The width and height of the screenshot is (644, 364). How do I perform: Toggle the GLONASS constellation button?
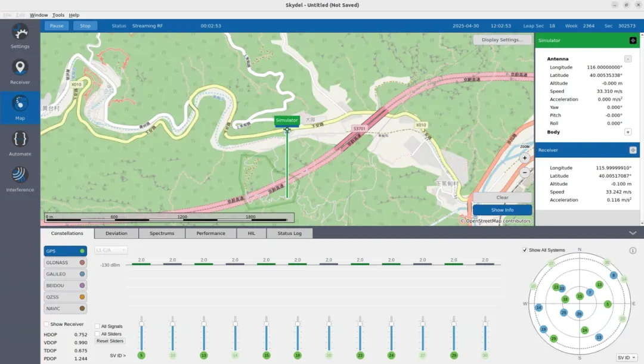point(66,262)
